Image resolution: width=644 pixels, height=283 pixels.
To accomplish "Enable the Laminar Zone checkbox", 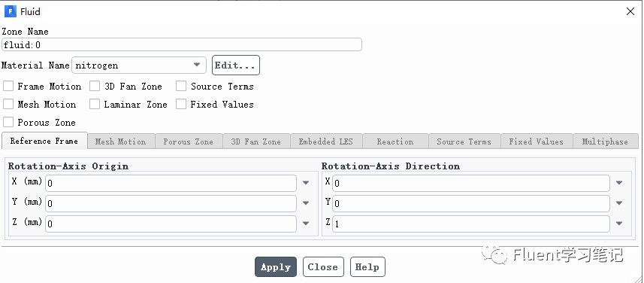I will [95, 105].
